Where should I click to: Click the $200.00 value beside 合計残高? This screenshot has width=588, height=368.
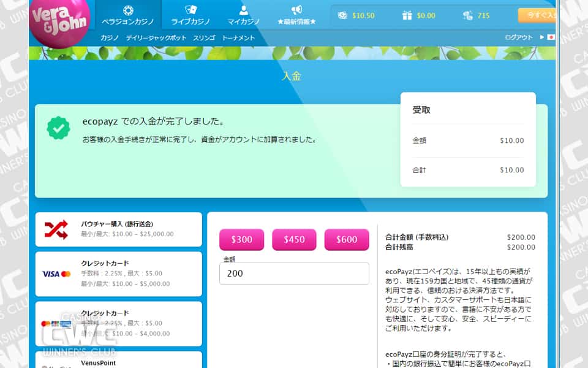521,247
